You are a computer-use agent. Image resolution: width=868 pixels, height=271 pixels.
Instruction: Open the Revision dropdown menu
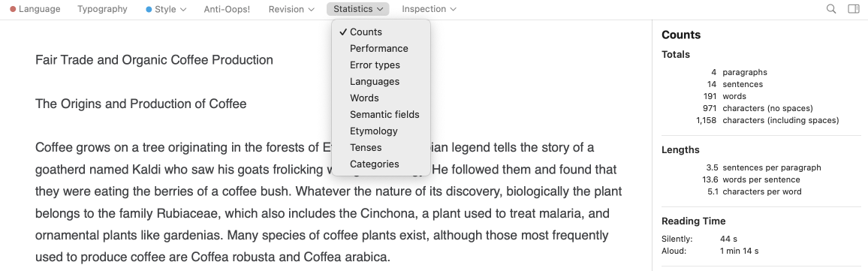[x=292, y=10]
